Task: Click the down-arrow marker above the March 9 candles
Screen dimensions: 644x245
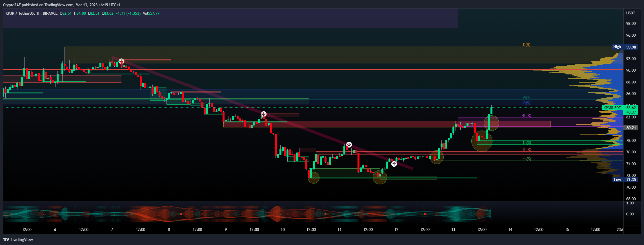Action: click(x=264, y=114)
